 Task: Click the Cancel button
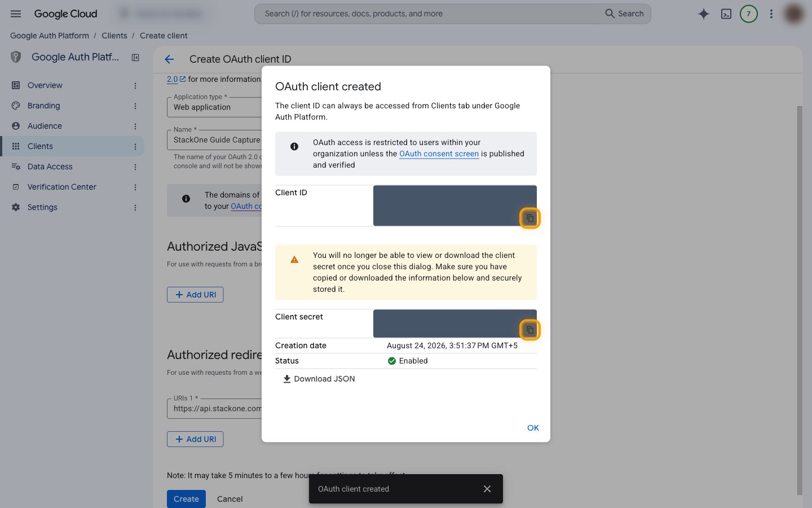230,499
